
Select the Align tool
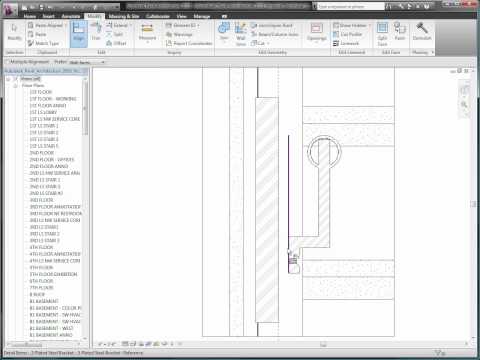click(79, 34)
